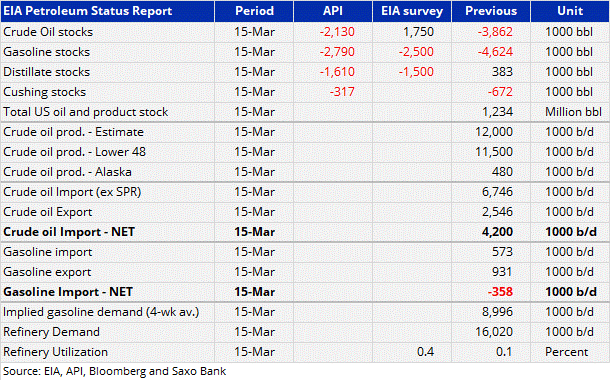This screenshot has height=380, width=611.
Task: Click EIA survey value -2,500
Action: [416, 52]
